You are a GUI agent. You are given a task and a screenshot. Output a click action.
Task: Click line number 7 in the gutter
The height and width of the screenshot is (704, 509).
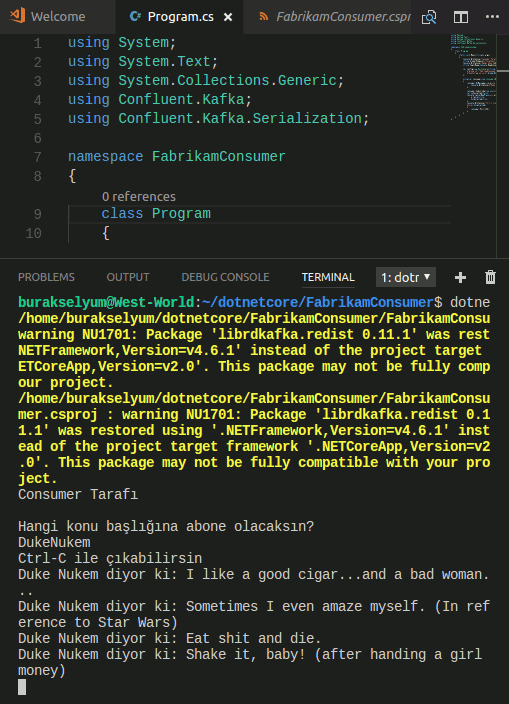pos(37,157)
